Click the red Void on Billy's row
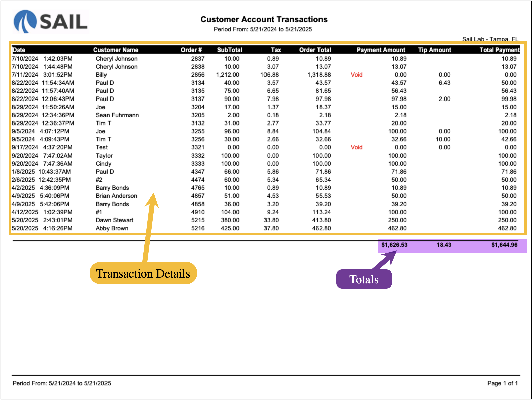532x400 pixels. pos(356,75)
